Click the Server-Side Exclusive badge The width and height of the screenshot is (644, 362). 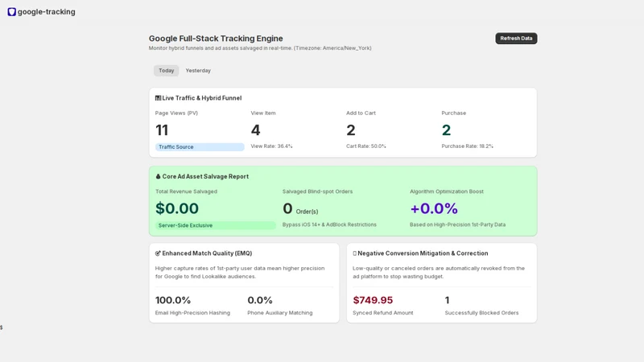pyautogui.click(x=215, y=225)
